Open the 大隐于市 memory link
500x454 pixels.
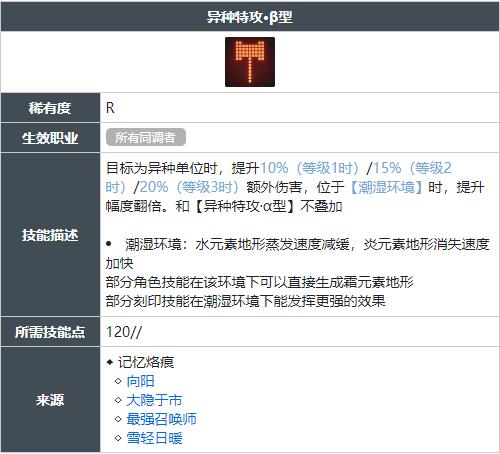pyautogui.click(x=154, y=400)
